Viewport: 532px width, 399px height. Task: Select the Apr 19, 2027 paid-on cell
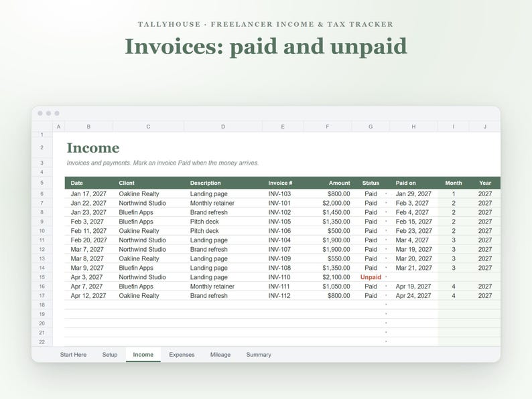[413, 286]
